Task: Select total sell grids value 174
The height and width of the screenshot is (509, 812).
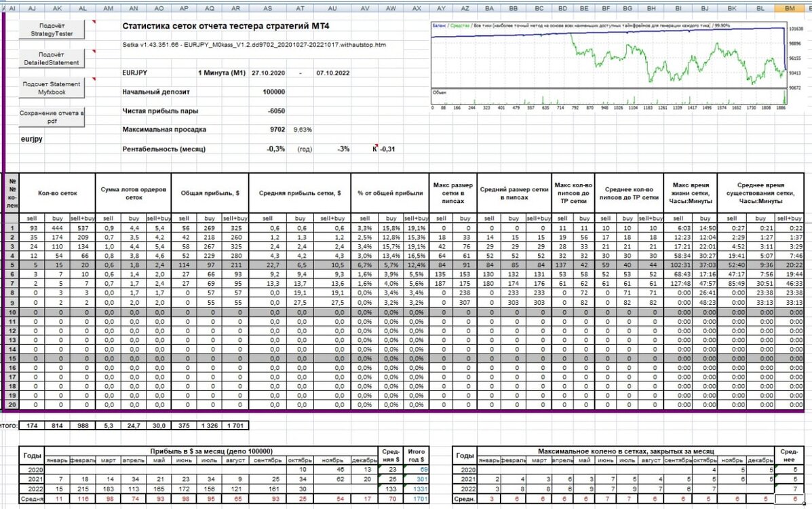Action: click(x=32, y=426)
